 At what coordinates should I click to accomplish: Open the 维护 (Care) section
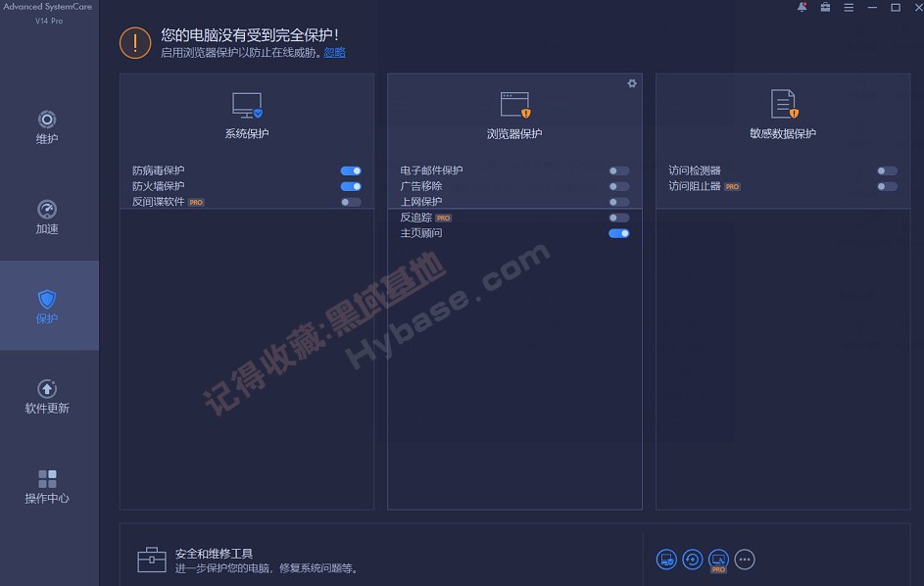pos(47,127)
